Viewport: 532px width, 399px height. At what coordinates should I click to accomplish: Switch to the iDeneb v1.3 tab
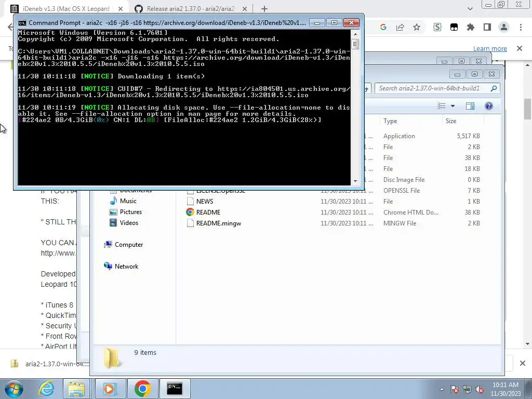pyautogui.click(x=66, y=9)
